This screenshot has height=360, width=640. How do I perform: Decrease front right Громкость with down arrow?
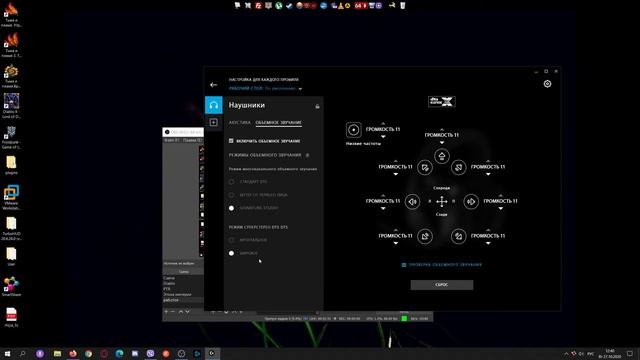(x=488, y=174)
